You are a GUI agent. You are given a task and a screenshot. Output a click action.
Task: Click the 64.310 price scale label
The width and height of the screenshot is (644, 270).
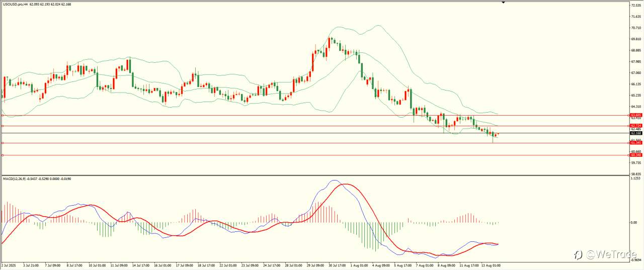click(x=636, y=107)
